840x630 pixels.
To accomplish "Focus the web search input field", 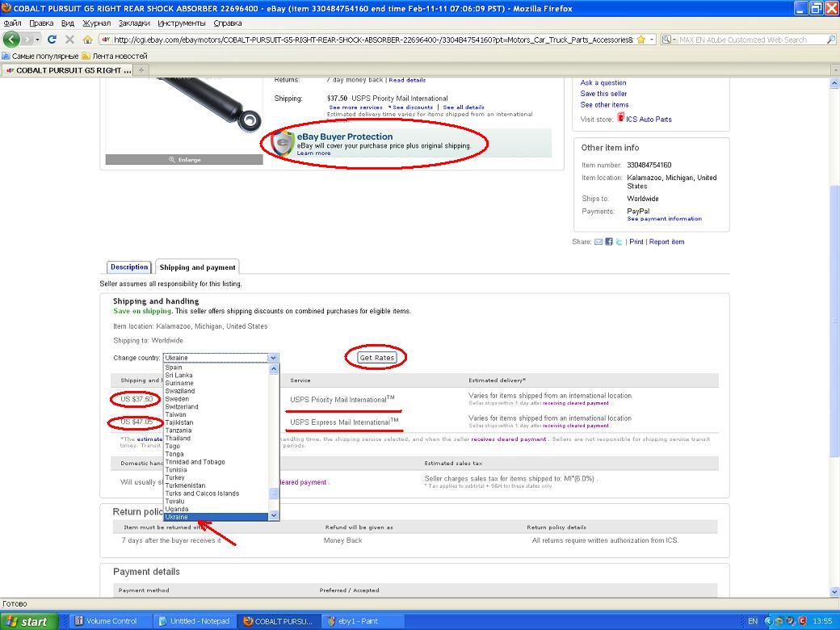I will point(751,40).
